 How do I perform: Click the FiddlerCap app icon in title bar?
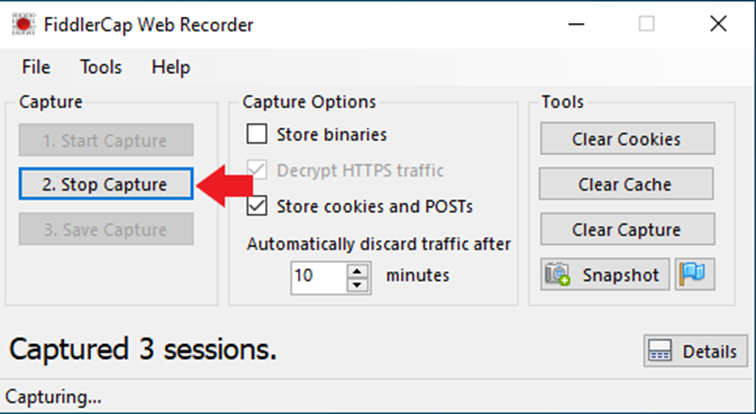(24, 24)
